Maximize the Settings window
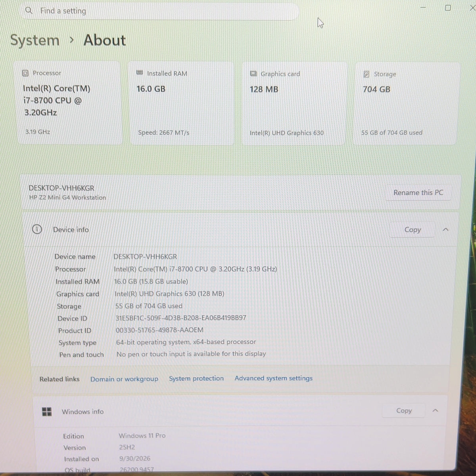476x476 pixels. pyautogui.click(x=448, y=8)
